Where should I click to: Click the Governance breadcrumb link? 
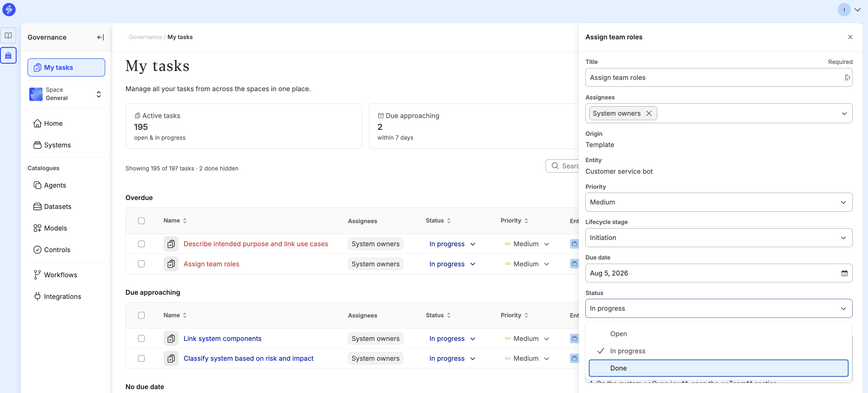click(x=145, y=37)
